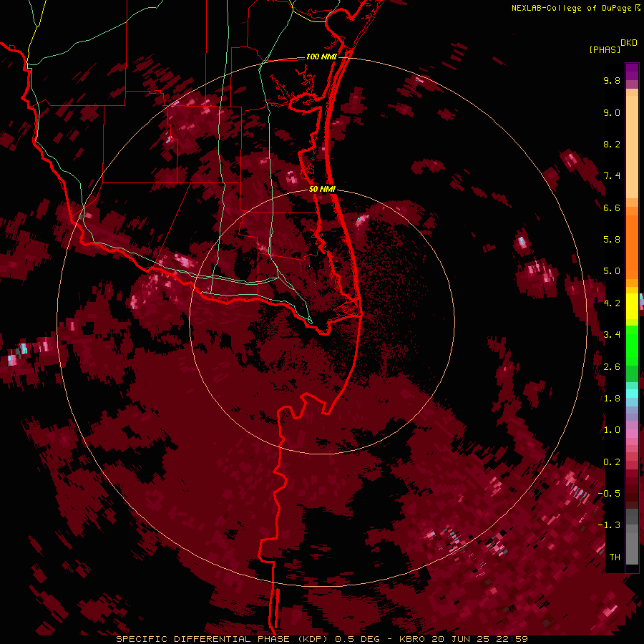Click the TH threshold label in legend
This screenshot has height=644, width=644.
click(x=615, y=557)
